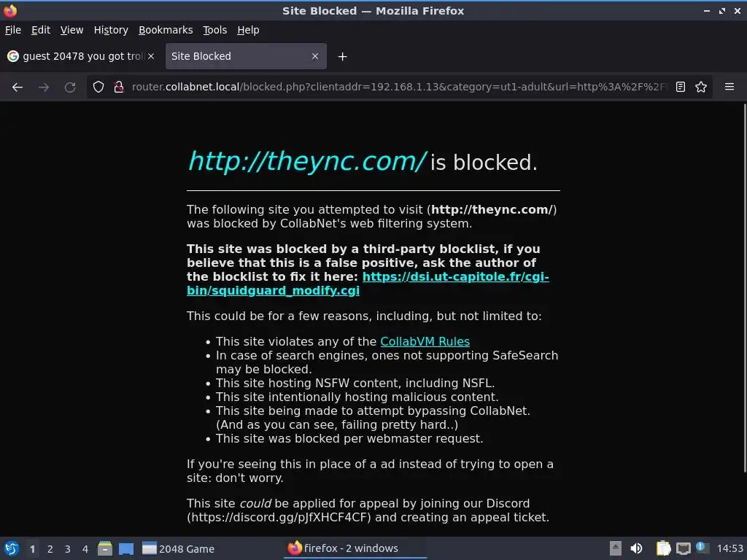Click the bold http://theync.com/ in first paragraph
This screenshot has width=747, height=560.
pos(492,210)
